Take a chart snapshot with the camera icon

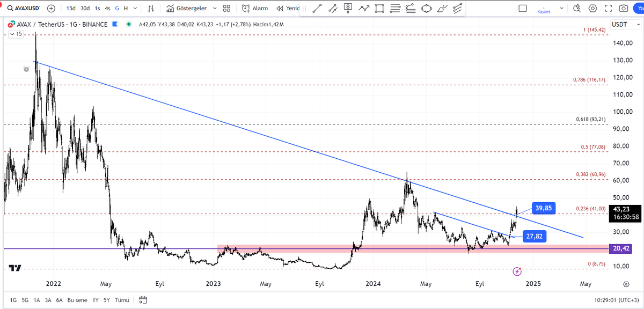point(623,8)
